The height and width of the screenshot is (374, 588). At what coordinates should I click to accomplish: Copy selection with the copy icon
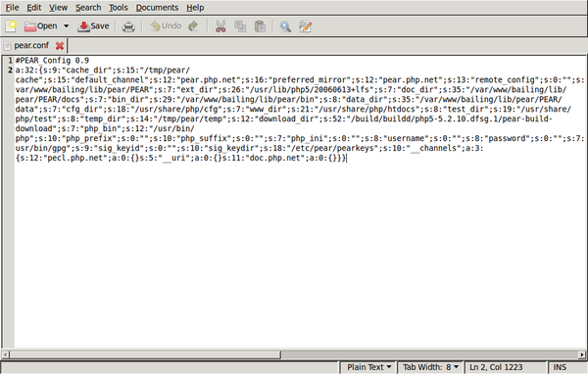tap(240, 26)
